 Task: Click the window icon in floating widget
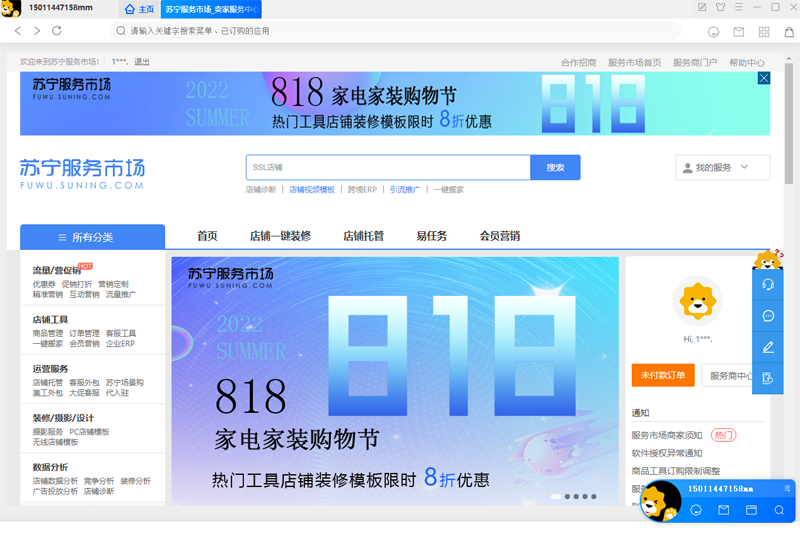(x=751, y=510)
